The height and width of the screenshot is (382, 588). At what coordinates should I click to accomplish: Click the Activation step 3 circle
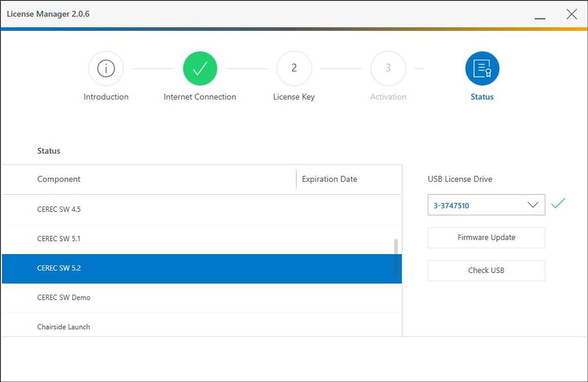tap(388, 69)
